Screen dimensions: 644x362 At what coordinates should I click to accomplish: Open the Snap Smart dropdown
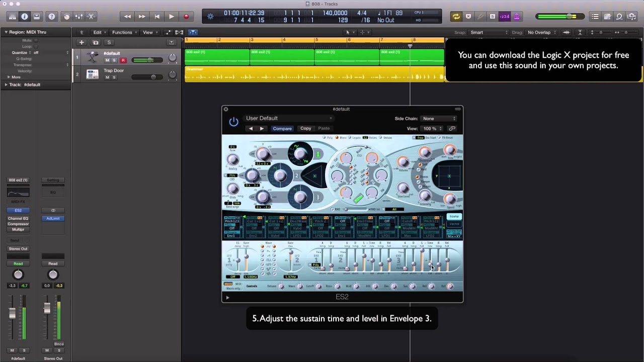coord(489,32)
